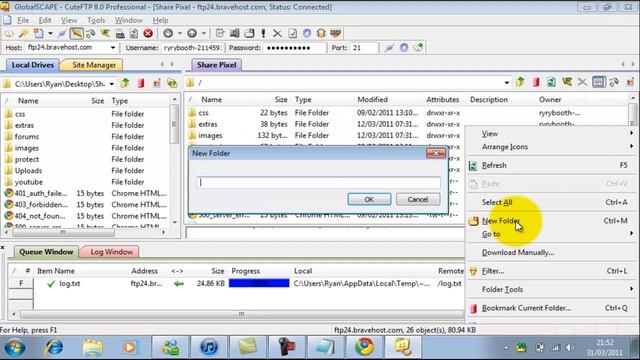The image size is (640, 360).
Task: Click the local pane red bookmark icon
Action: 141,84
